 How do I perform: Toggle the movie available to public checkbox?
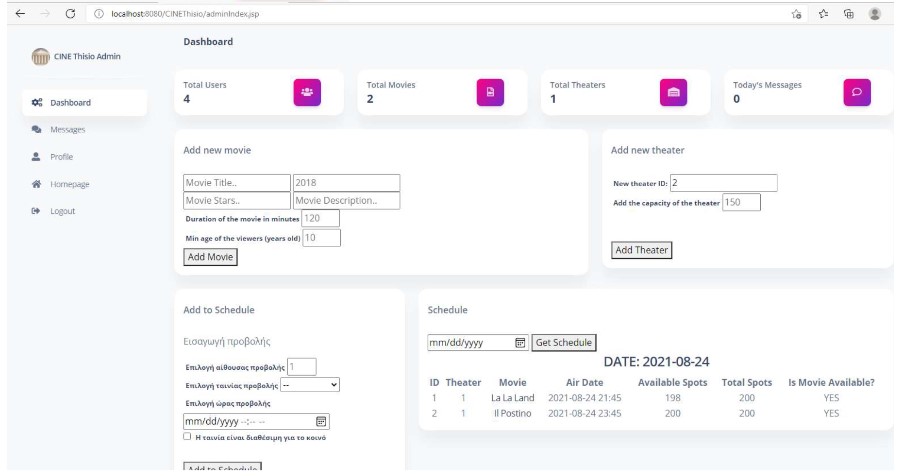pos(187,437)
